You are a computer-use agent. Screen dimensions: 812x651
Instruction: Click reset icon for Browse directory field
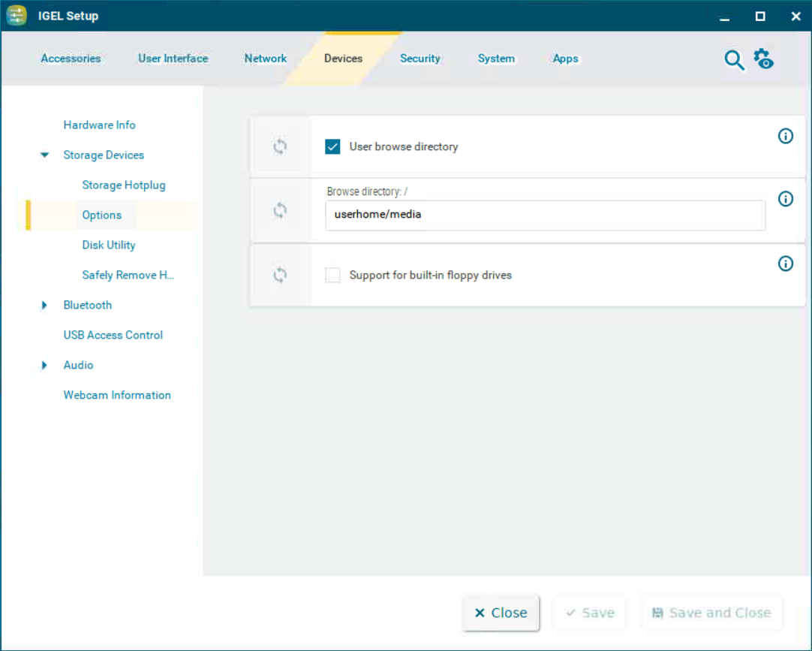(x=280, y=211)
